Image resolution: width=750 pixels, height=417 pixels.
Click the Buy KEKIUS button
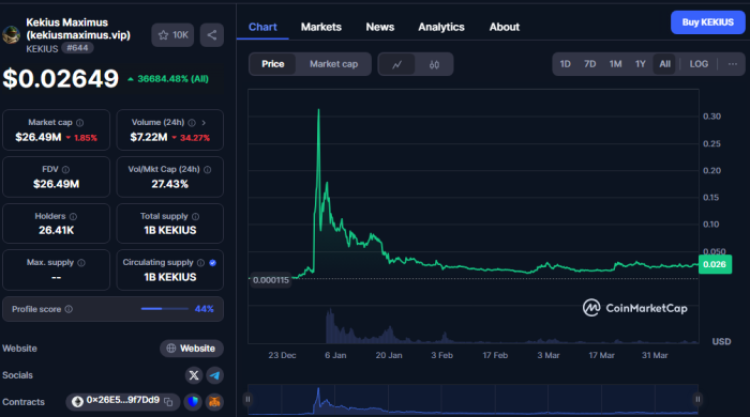click(x=708, y=22)
